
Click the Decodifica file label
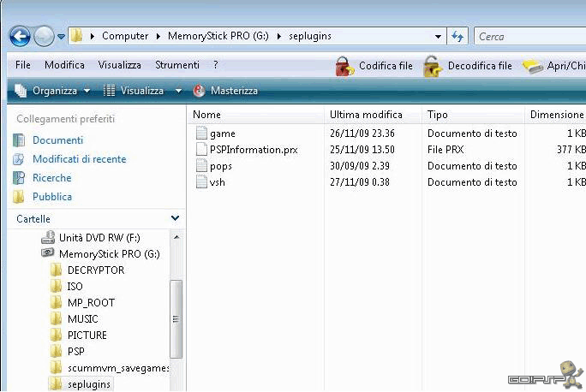pos(480,66)
